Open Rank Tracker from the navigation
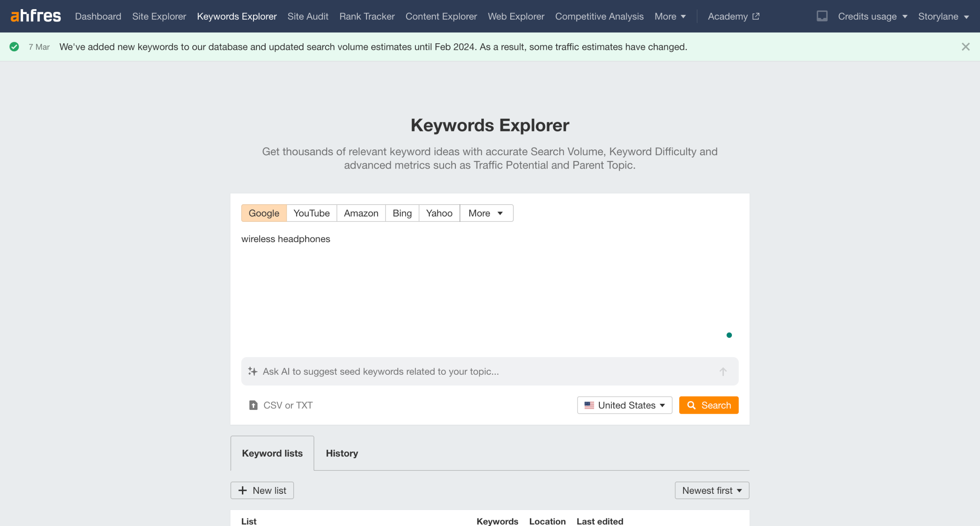This screenshot has height=526, width=980. click(x=366, y=16)
